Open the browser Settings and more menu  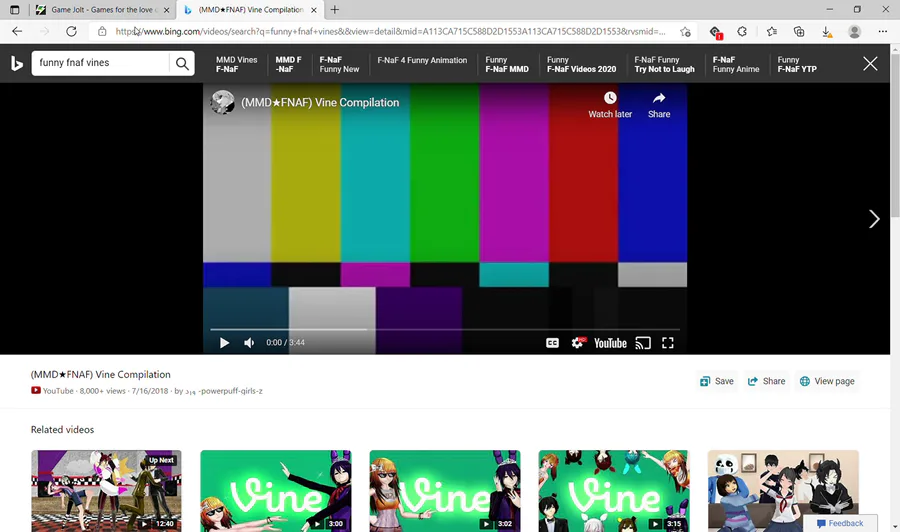click(x=883, y=32)
